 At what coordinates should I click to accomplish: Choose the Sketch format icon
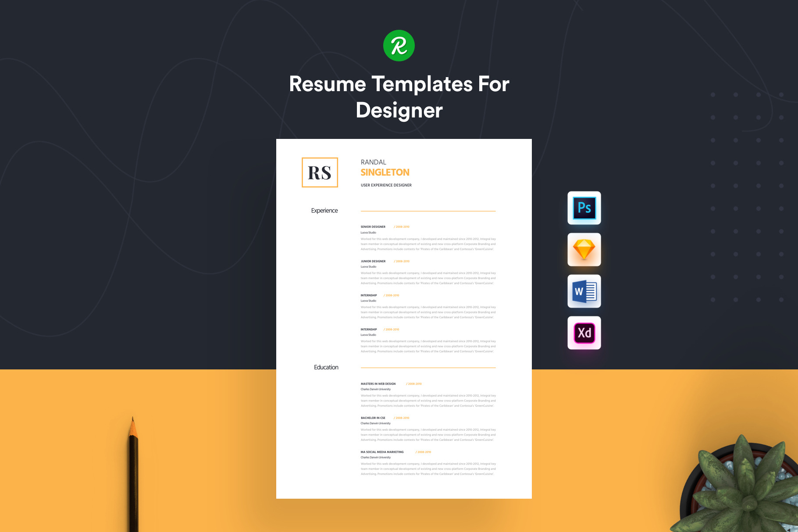[584, 249]
